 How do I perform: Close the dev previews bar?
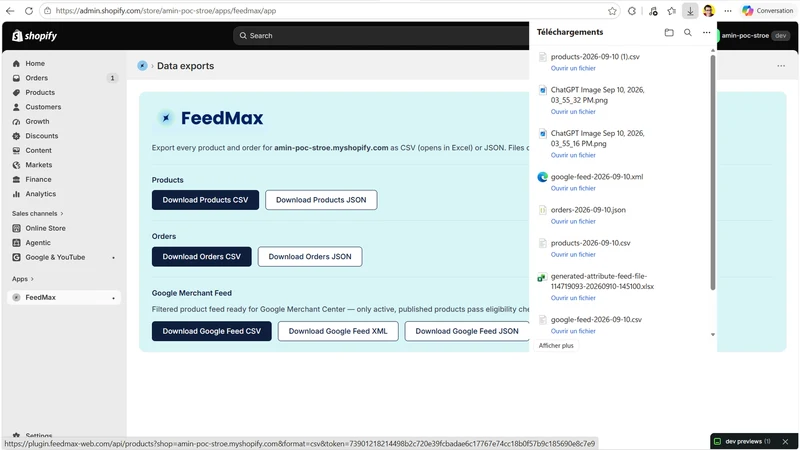click(785, 442)
